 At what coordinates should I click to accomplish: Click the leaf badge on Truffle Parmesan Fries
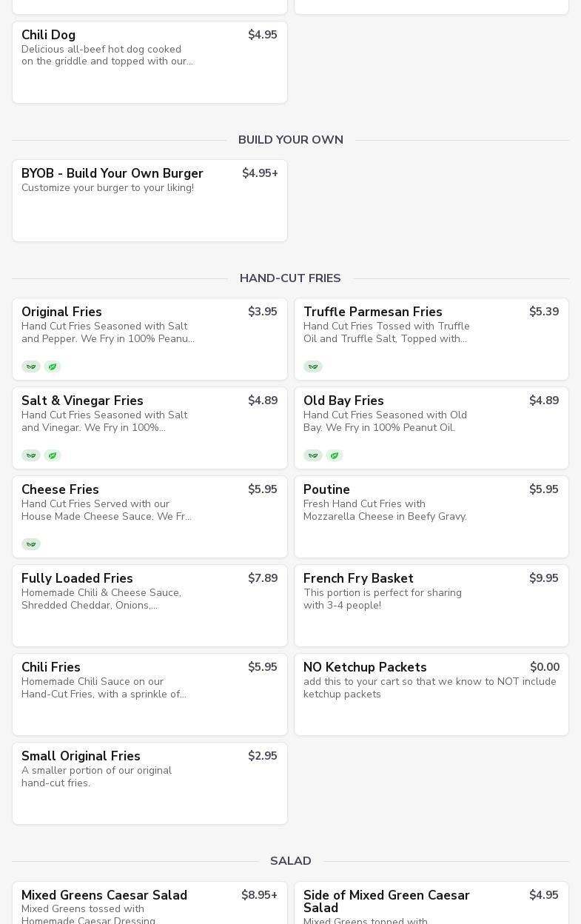tap(313, 366)
